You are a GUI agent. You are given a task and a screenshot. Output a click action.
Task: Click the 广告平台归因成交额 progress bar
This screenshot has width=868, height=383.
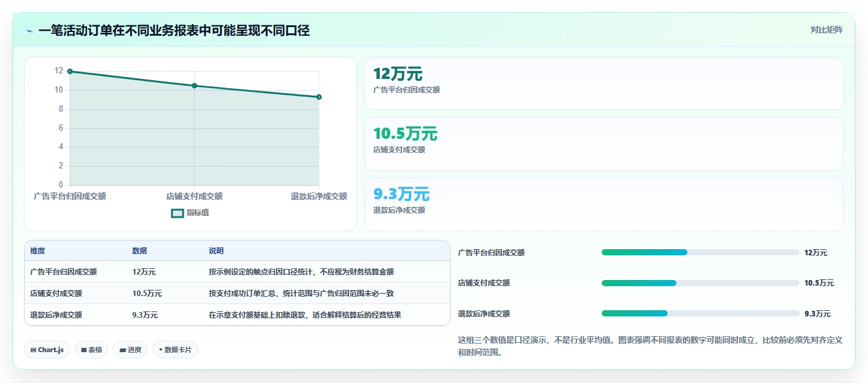700,252
